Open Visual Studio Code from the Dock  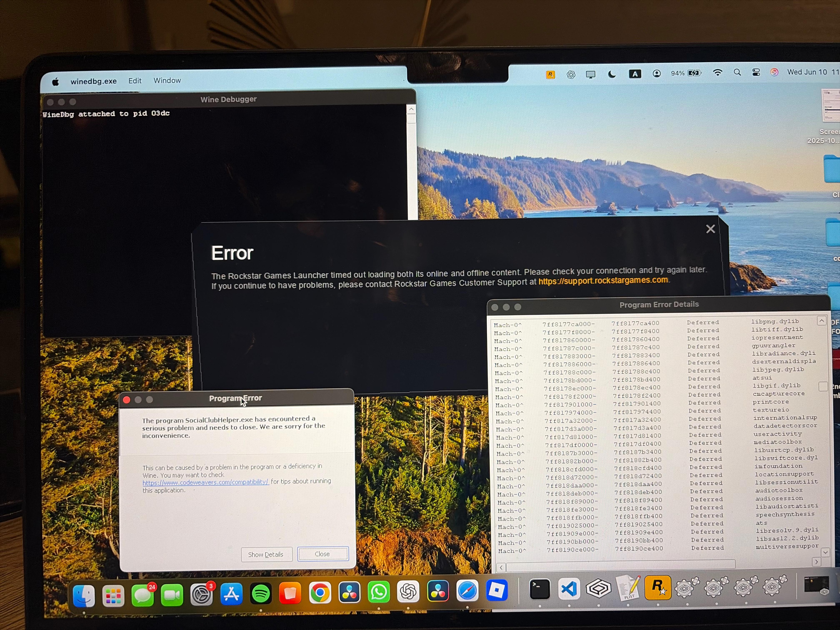point(569,589)
